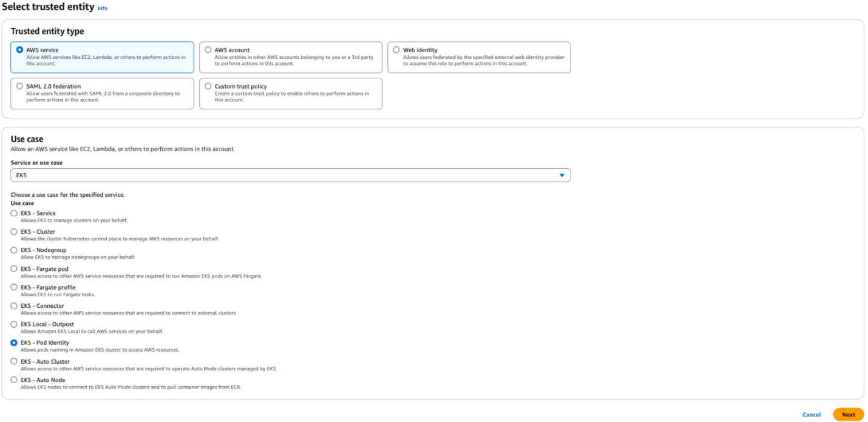Open the Service or use case dropdown
The image size is (868, 422).
(290, 175)
